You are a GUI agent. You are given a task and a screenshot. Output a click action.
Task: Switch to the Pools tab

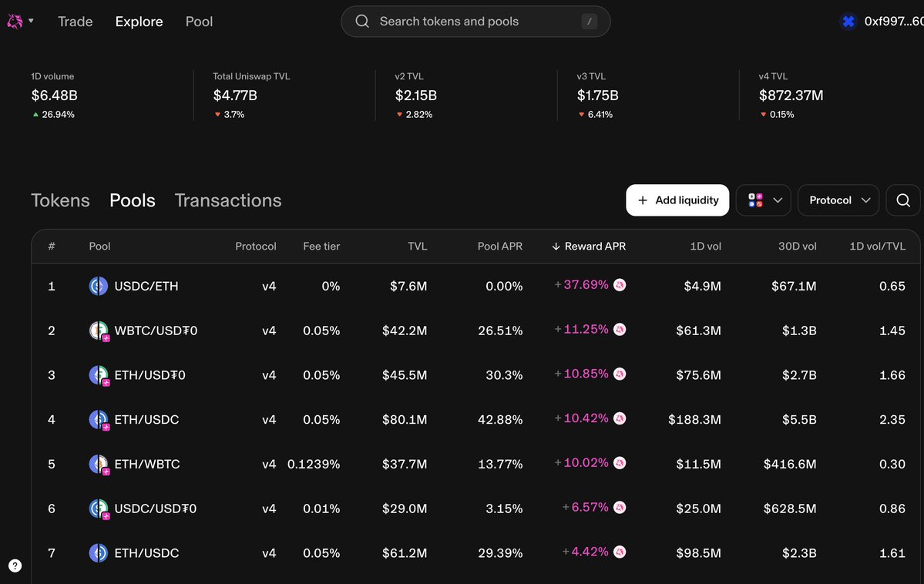(133, 200)
